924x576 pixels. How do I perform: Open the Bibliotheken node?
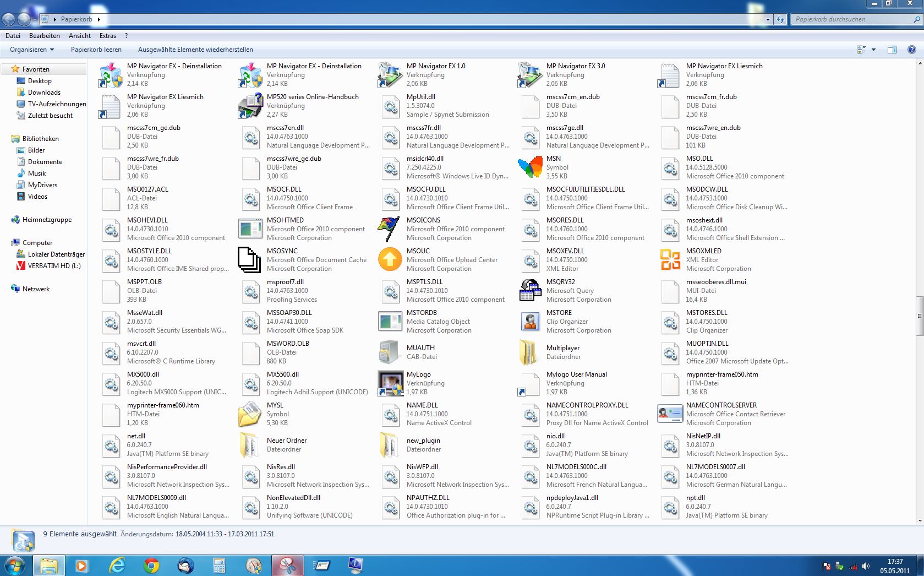coord(40,139)
